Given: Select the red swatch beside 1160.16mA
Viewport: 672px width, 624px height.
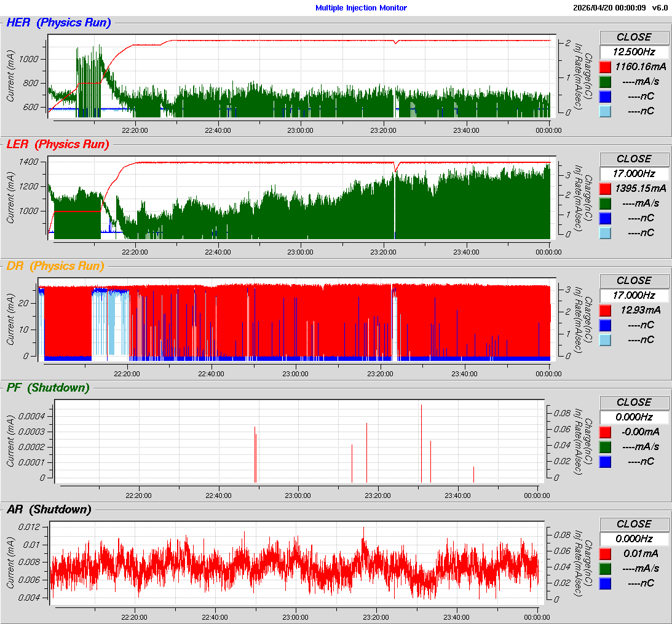Looking at the screenshot, I should [605, 67].
